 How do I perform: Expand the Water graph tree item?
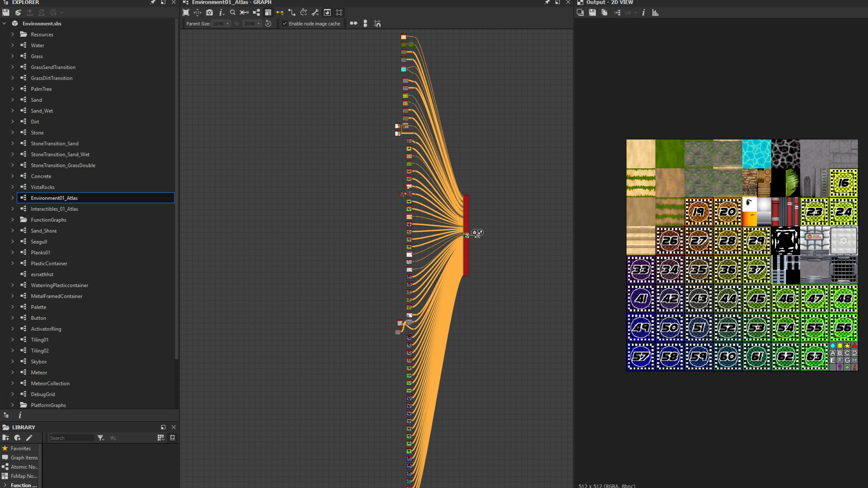point(13,45)
